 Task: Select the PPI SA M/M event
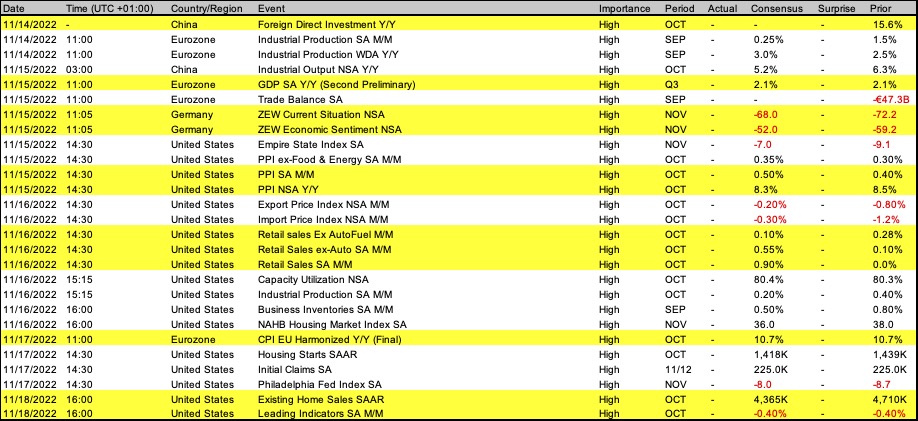click(x=285, y=174)
